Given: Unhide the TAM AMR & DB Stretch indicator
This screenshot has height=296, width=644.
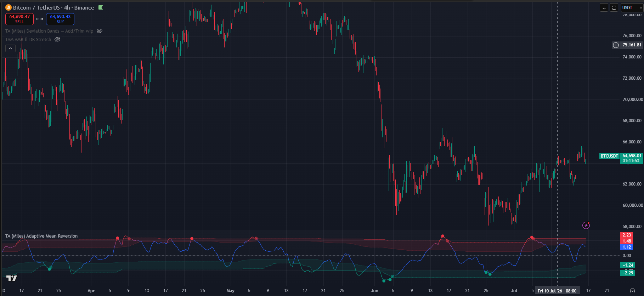Looking at the screenshot, I should coord(57,39).
